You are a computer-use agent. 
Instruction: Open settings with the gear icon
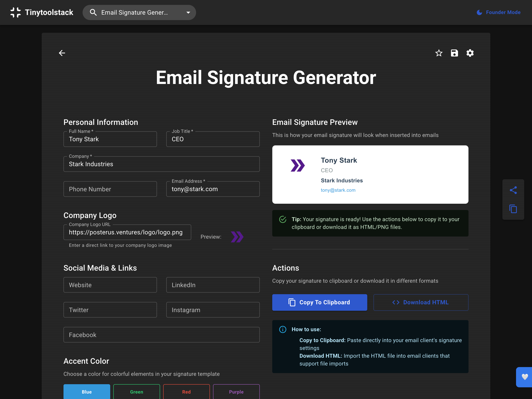click(470, 53)
